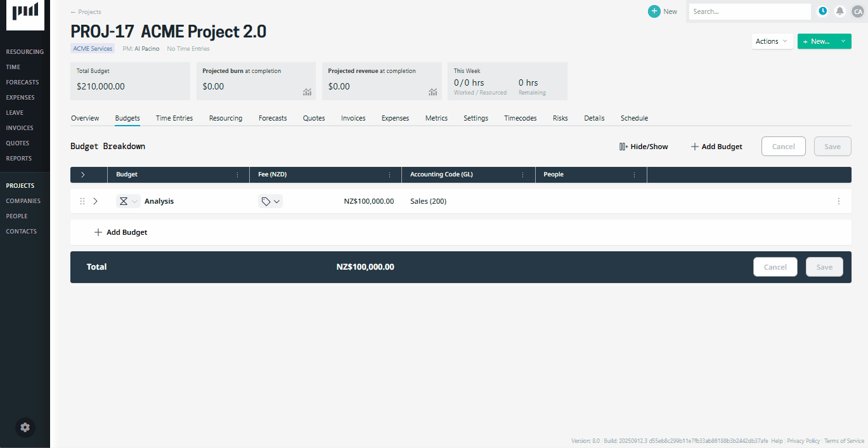The width and height of the screenshot is (868, 448).
Task: Open the CA user avatar menu
Action: pos(857,11)
